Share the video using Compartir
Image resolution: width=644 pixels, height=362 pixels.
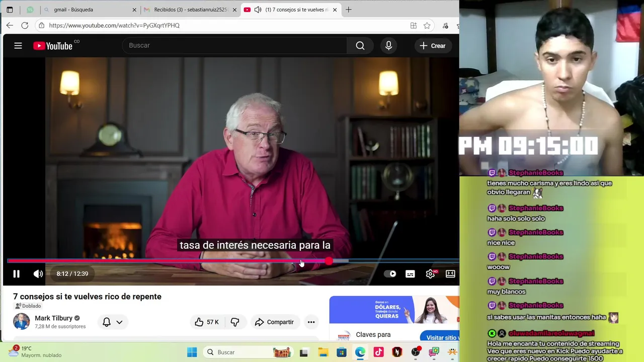coord(274,322)
